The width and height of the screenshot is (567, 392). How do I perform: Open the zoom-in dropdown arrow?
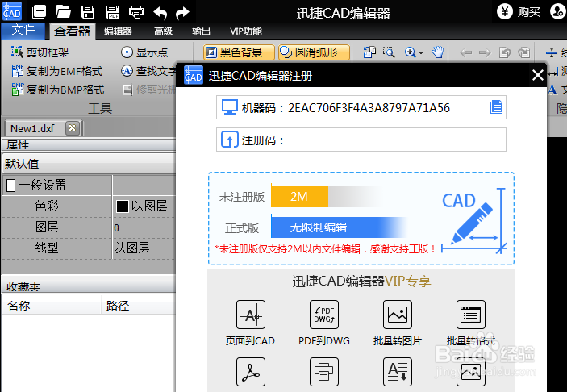click(421, 52)
